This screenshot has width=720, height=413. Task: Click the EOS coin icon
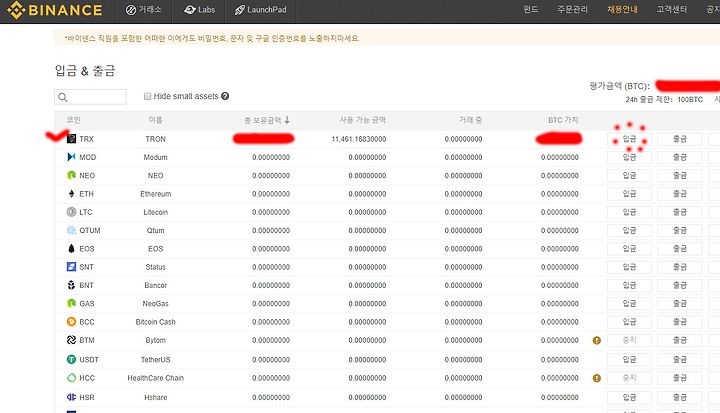tap(71, 249)
